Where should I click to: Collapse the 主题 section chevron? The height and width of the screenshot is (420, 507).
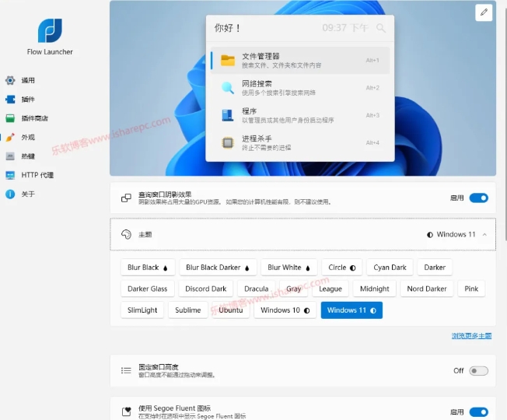(484, 235)
